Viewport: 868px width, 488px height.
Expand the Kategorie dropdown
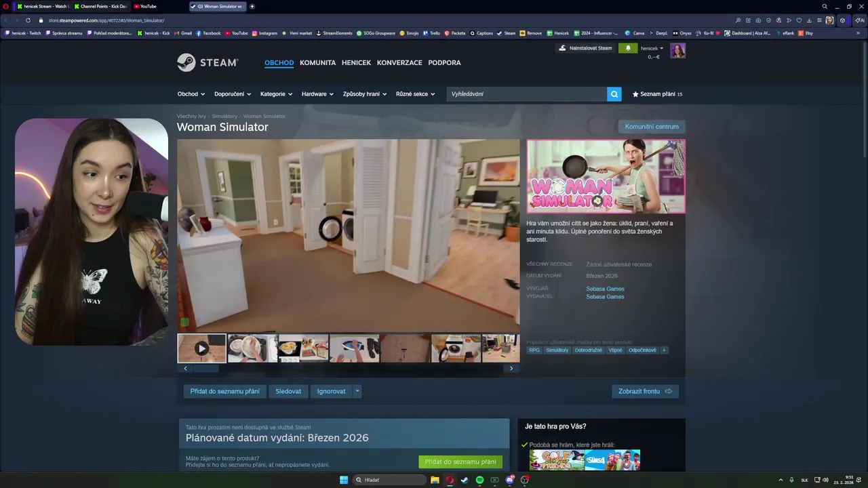pyautogui.click(x=276, y=94)
